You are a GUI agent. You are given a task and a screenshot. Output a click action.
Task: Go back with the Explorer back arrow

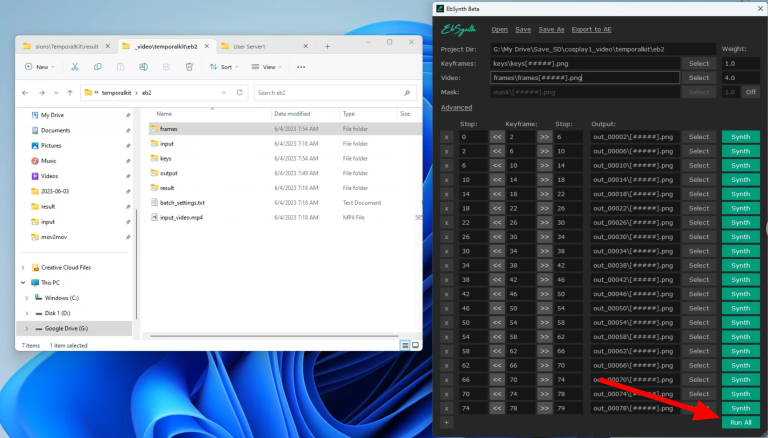tap(25, 93)
